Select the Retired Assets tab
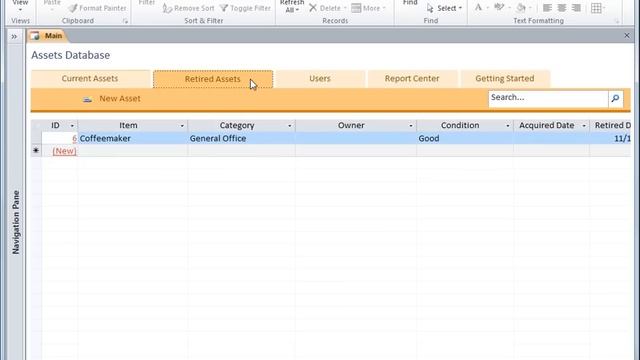Screen dimensions: 640x360 pos(213,79)
